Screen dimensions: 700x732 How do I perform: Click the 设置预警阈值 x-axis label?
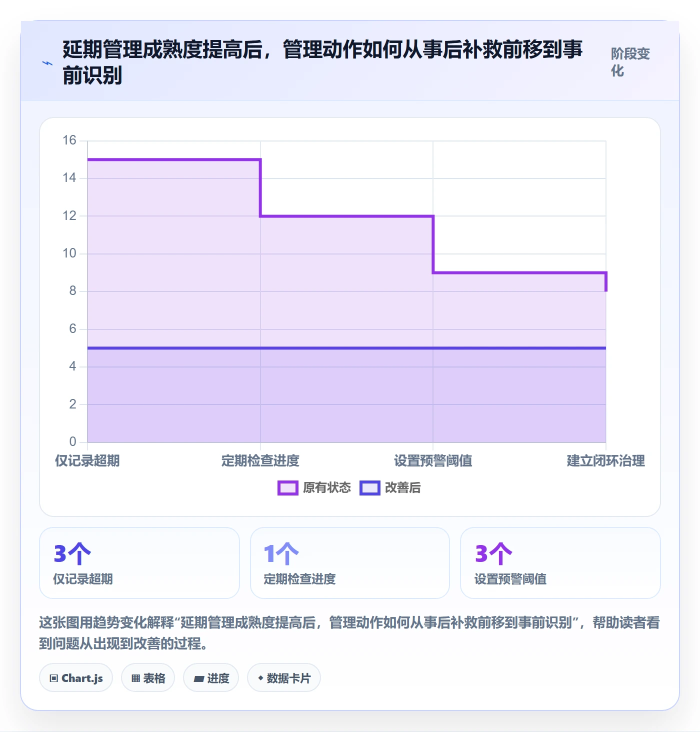pos(433,460)
